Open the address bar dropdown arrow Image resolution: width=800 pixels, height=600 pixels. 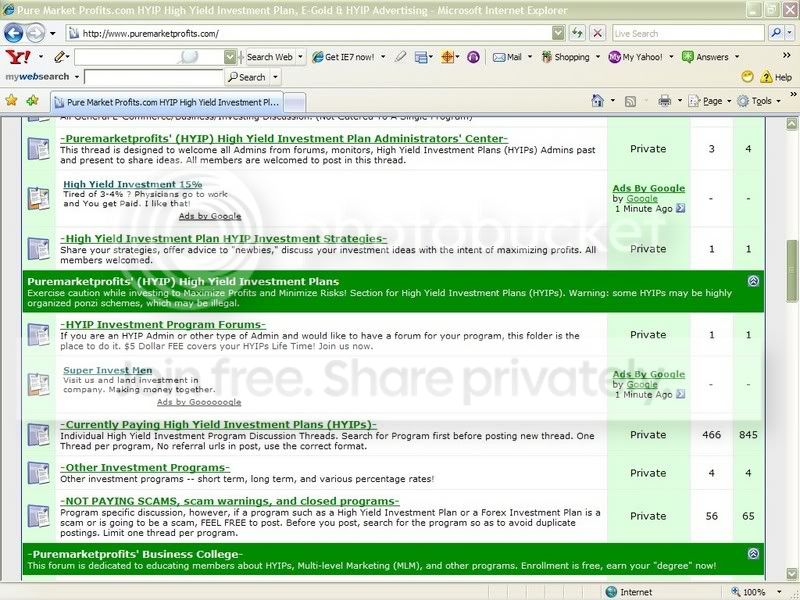pyautogui.click(x=558, y=34)
